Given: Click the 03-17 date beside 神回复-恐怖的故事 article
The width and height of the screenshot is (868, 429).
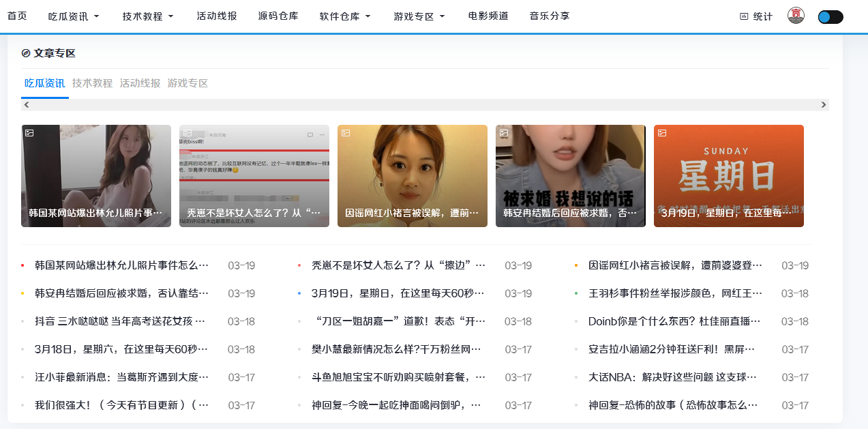Looking at the screenshot, I should (x=795, y=405).
